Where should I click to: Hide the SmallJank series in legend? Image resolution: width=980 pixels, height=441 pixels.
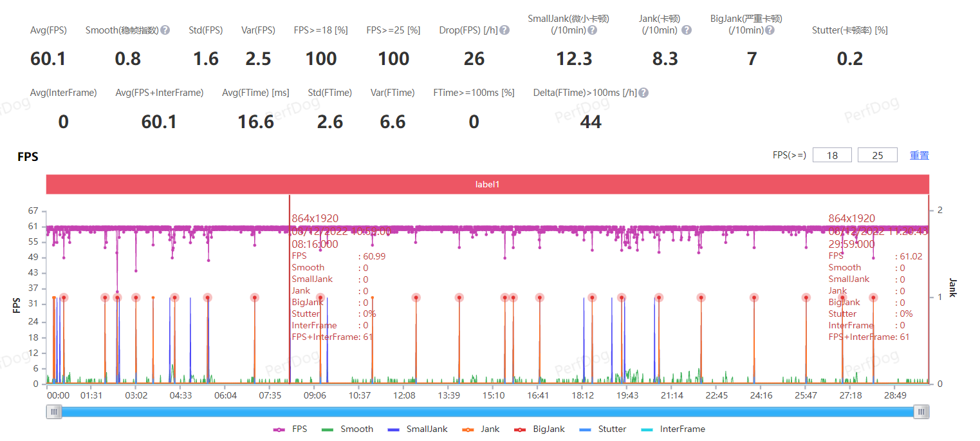(419, 429)
